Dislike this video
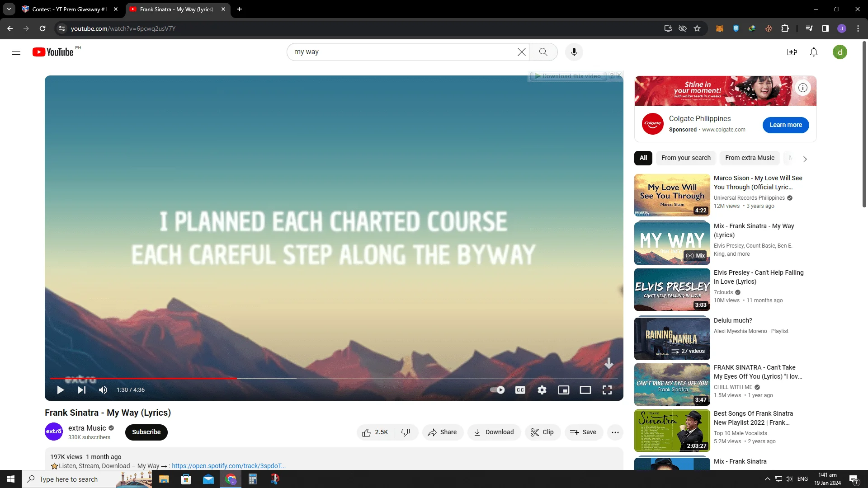868x488 pixels. (x=406, y=432)
